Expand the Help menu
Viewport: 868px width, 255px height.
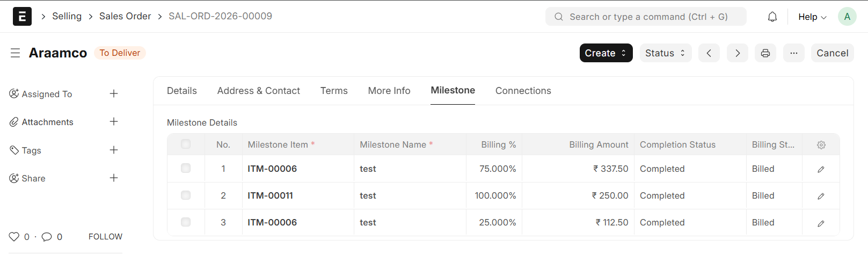(812, 17)
